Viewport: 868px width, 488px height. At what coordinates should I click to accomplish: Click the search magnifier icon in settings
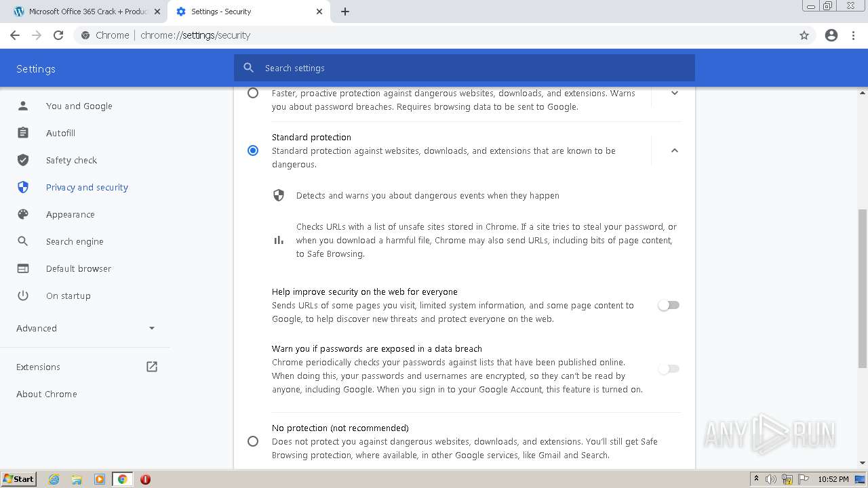click(249, 68)
